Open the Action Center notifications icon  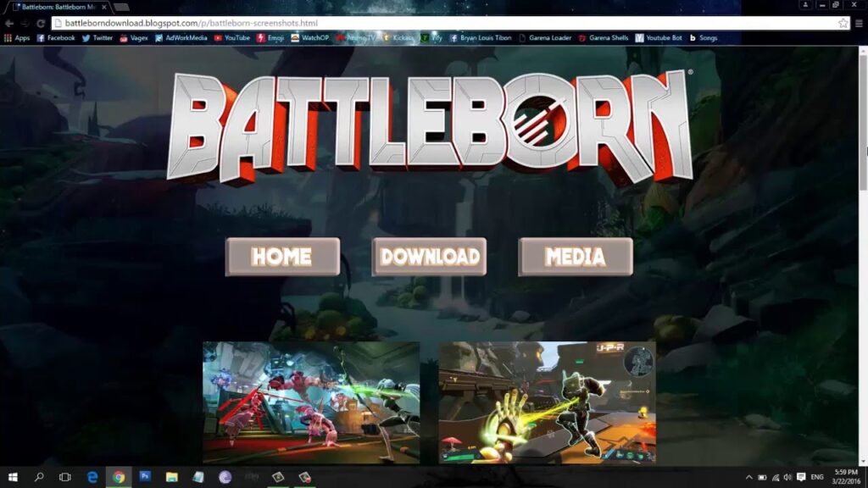(801, 477)
